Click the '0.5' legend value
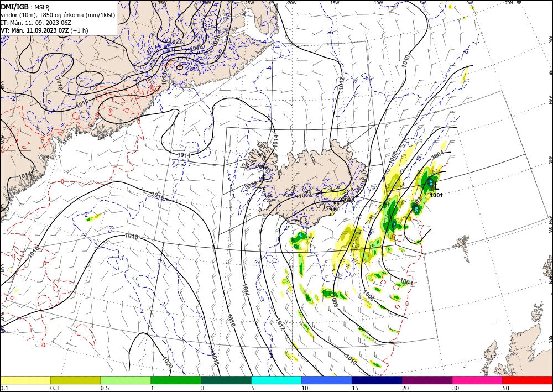553x392 pixels. [105, 388]
